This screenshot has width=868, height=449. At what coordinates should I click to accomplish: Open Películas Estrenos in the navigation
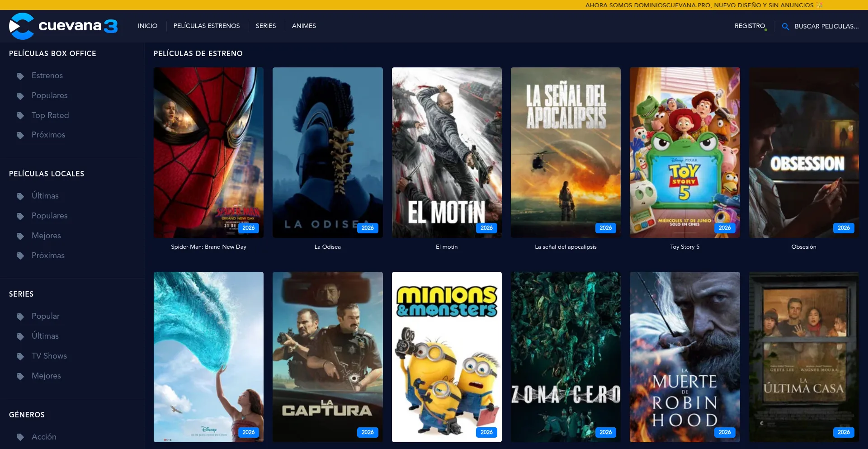pos(207,26)
